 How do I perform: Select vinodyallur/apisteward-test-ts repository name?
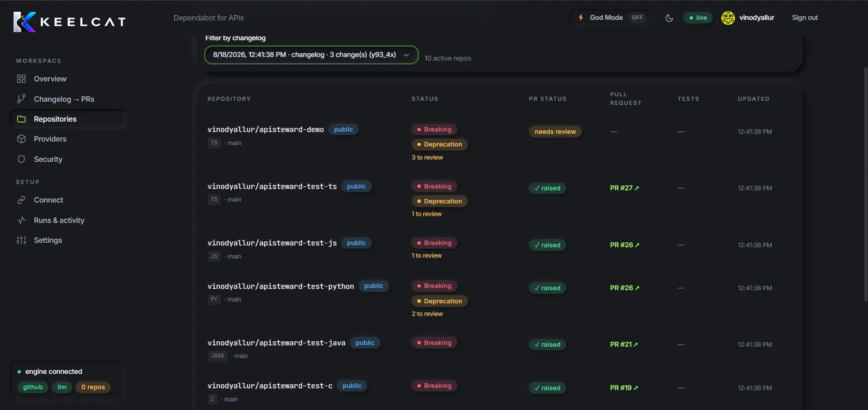(272, 187)
